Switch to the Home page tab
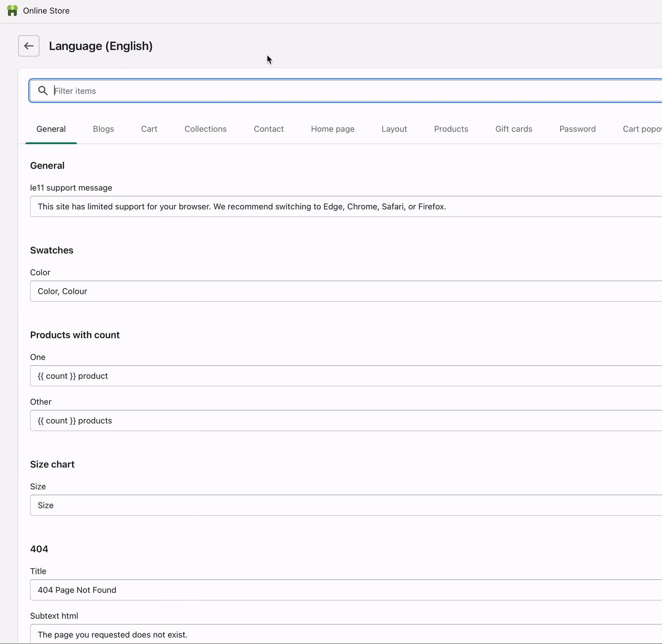The image size is (662, 644). [x=333, y=129]
